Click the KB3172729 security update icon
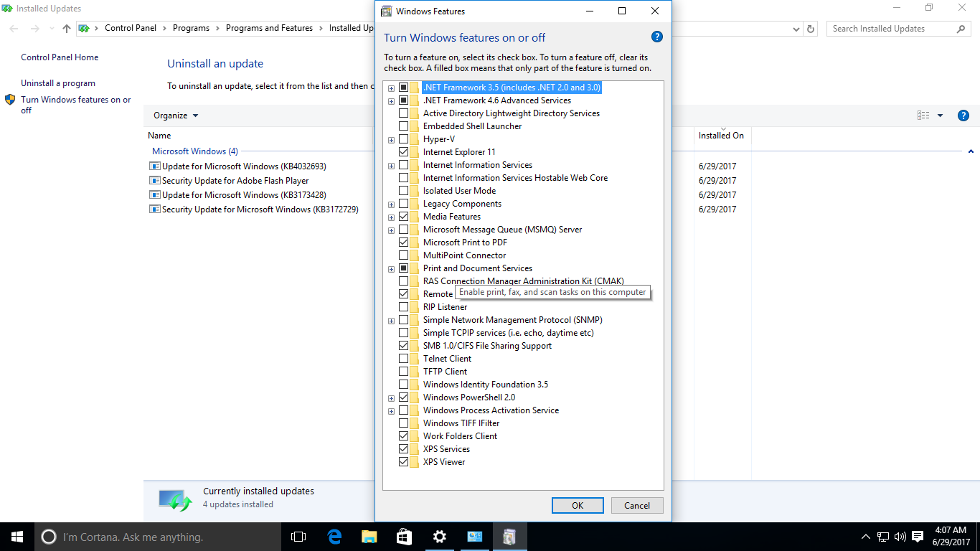This screenshot has width=980, height=551. coord(154,209)
